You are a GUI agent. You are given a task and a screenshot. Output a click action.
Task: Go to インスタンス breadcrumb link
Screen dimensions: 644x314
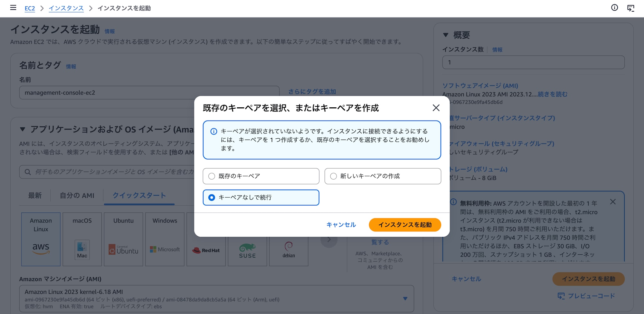coord(66,8)
